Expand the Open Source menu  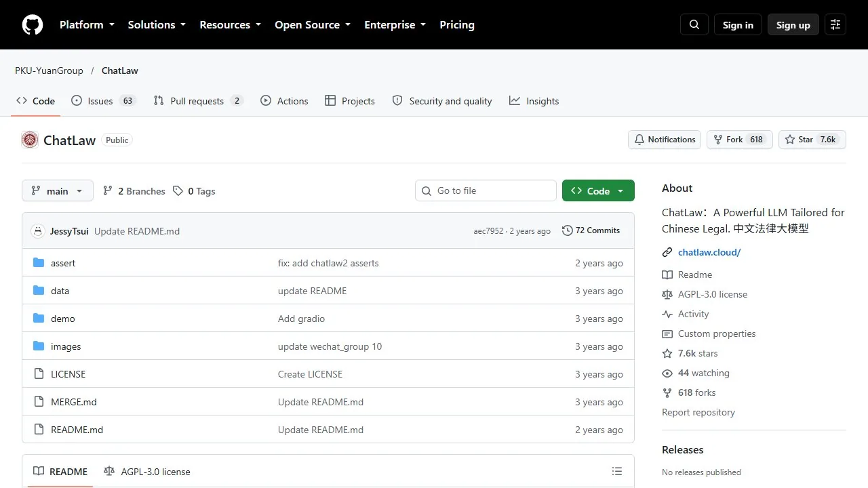click(313, 25)
